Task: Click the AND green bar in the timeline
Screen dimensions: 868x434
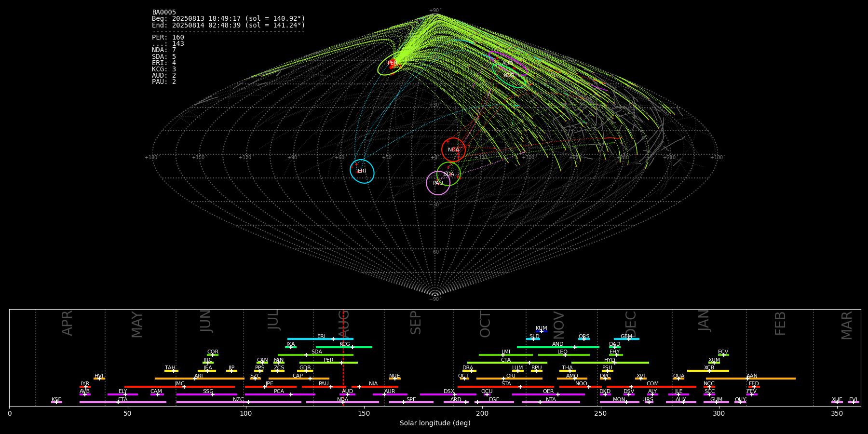Action: pyautogui.click(x=558, y=347)
